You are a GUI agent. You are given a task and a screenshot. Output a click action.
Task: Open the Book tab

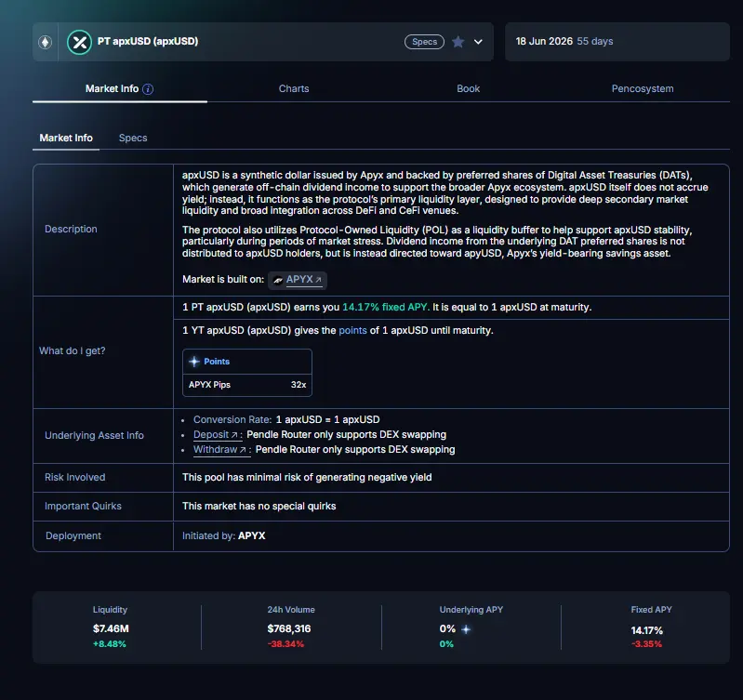coord(468,89)
